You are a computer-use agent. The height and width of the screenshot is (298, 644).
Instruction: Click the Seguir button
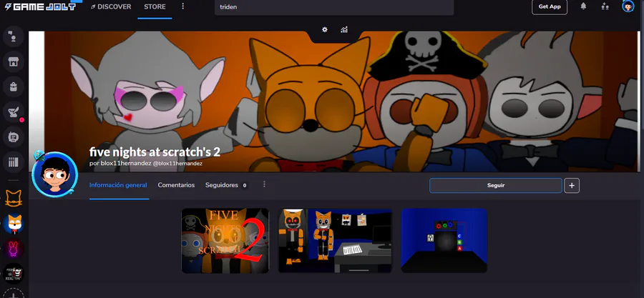(x=496, y=185)
